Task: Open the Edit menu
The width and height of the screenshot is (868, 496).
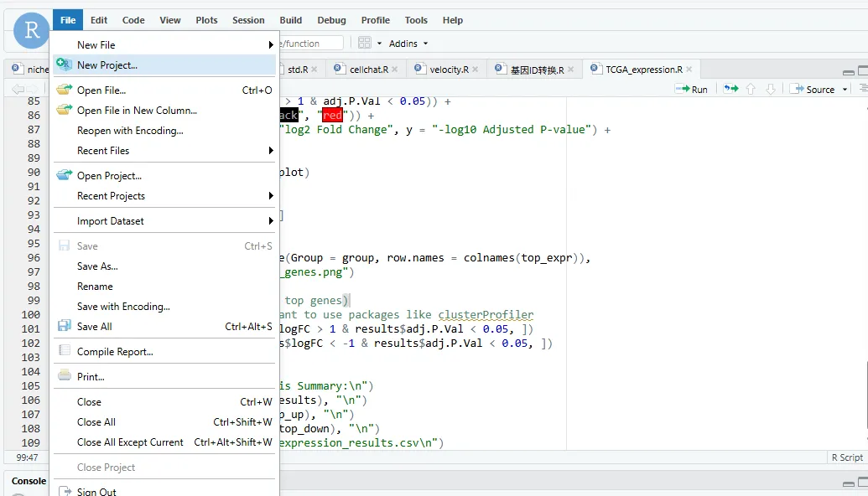Action: [98, 20]
